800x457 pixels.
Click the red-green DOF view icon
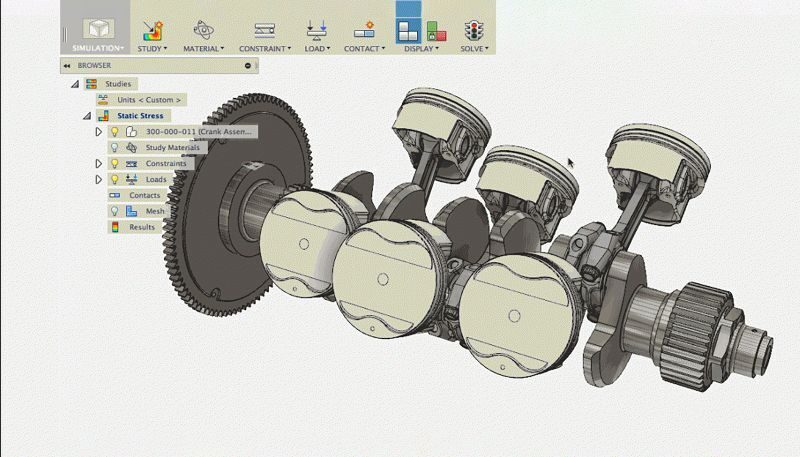(x=436, y=30)
